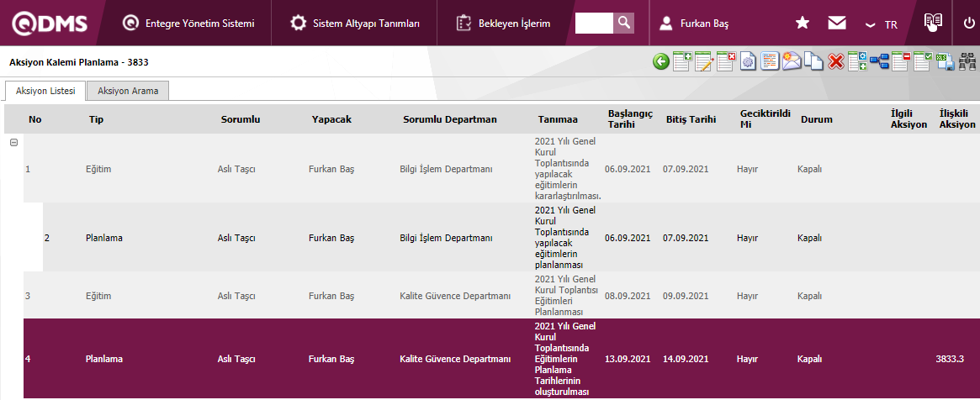Open the TR language dropdown

pos(882,24)
